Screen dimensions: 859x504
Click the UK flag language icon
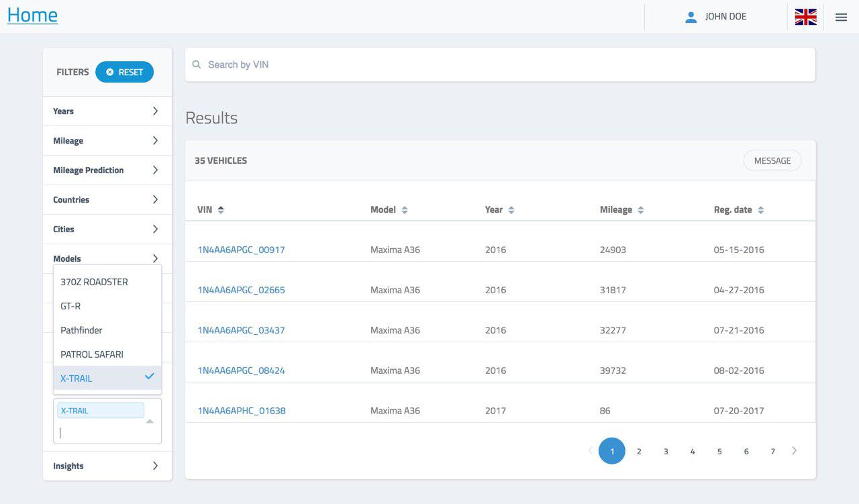click(805, 17)
